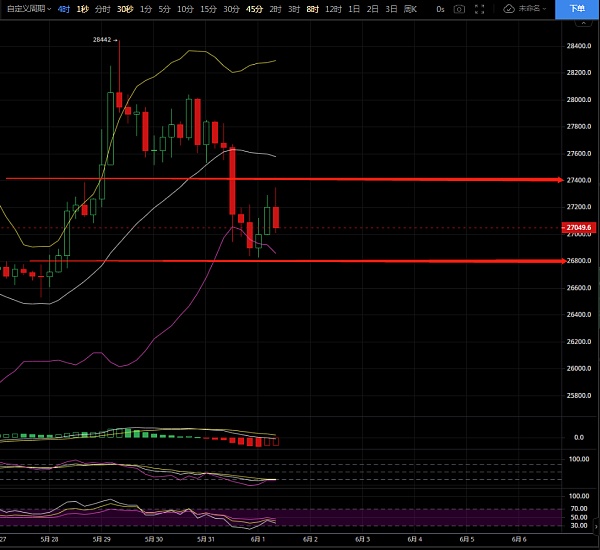Click the 5月 29 date axis label

101,539
